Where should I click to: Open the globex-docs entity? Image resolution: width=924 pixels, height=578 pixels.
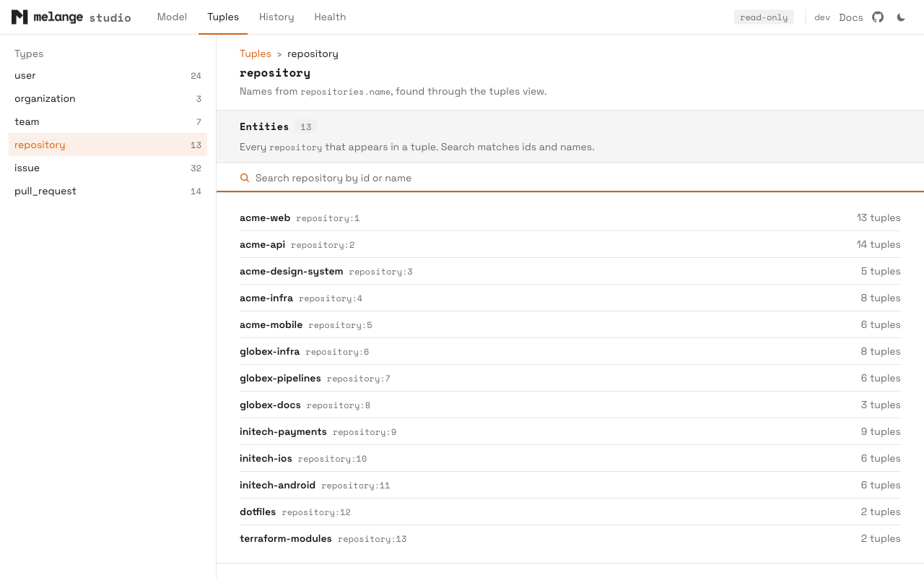click(x=570, y=405)
